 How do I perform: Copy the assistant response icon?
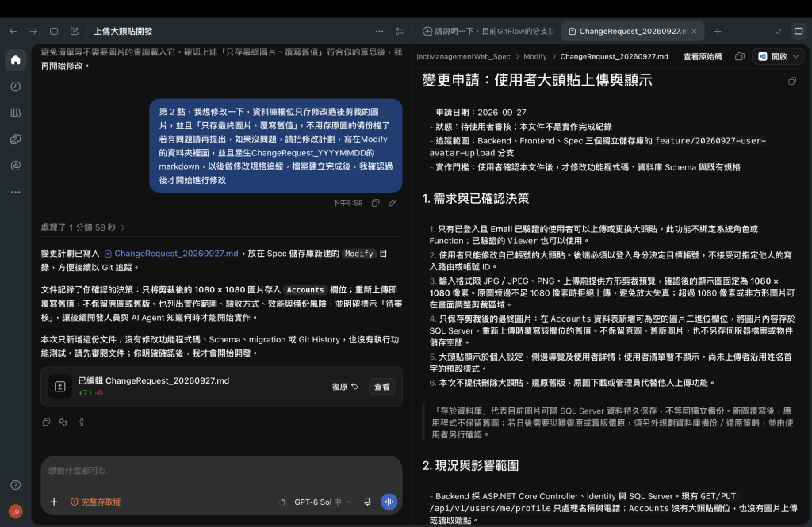coord(46,422)
